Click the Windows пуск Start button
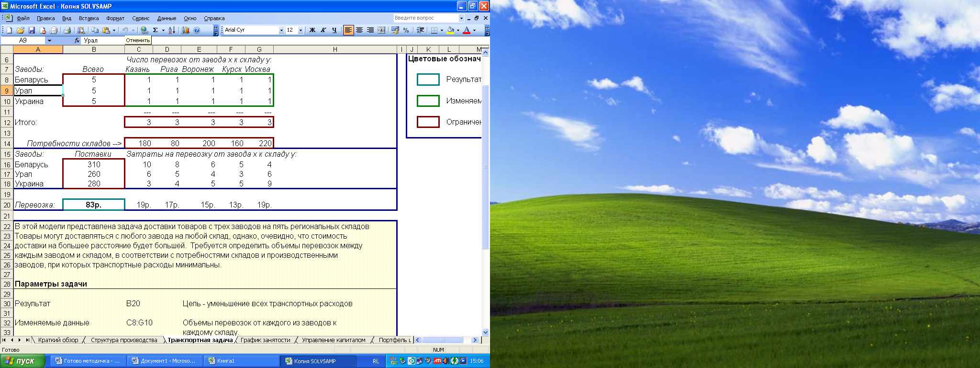Viewport: 980px width, 368px height. (x=22, y=361)
